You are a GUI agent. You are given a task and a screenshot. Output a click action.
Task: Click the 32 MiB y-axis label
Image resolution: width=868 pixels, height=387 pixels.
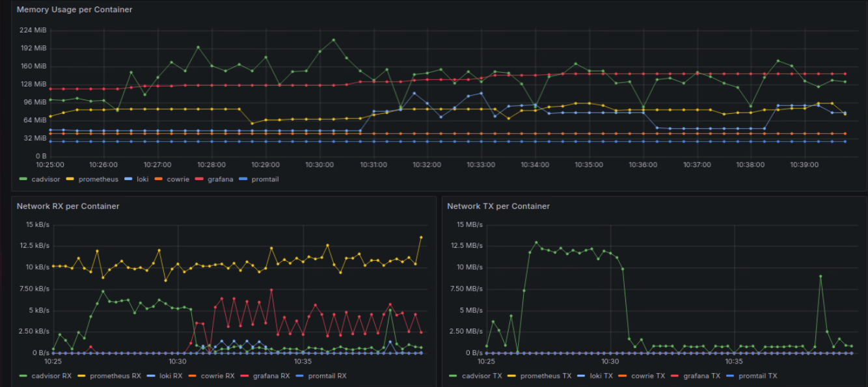[36, 139]
